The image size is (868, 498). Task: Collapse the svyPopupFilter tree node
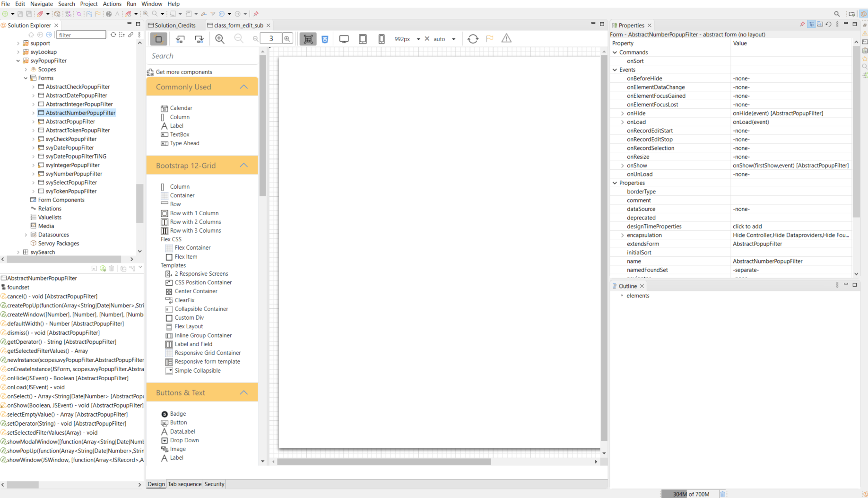pyautogui.click(x=18, y=61)
